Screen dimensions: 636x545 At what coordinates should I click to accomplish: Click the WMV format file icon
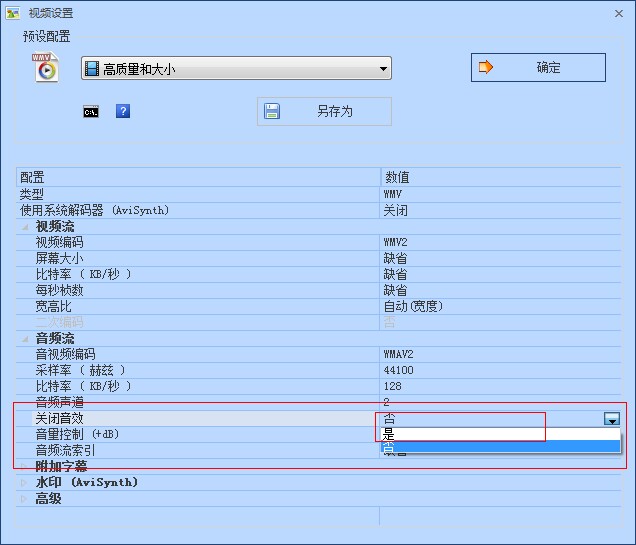[45, 67]
